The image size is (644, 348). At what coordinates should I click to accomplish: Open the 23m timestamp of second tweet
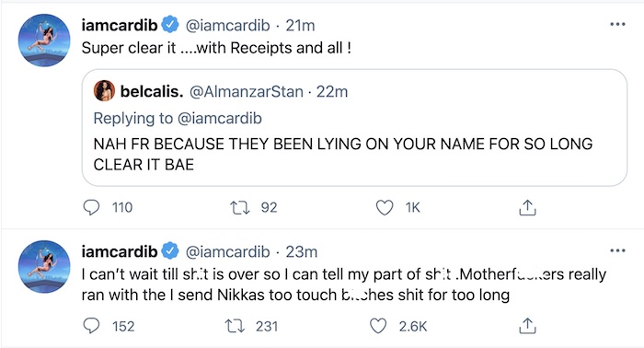(x=302, y=252)
